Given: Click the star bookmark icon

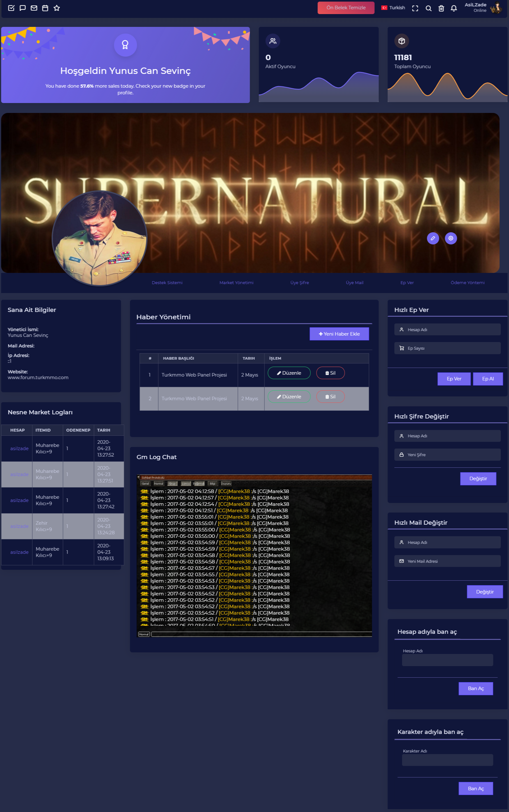Looking at the screenshot, I should coord(57,8).
